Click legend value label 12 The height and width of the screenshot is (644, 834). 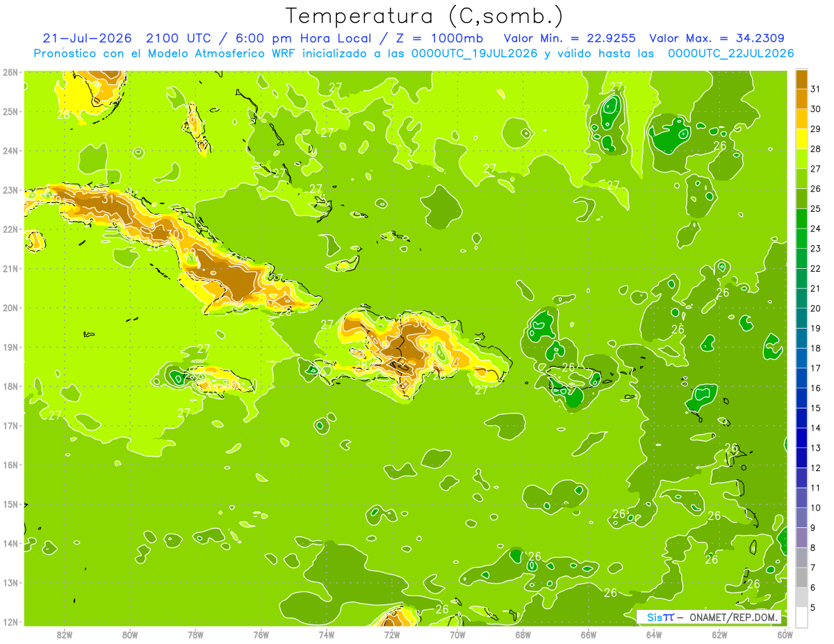[816, 468]
